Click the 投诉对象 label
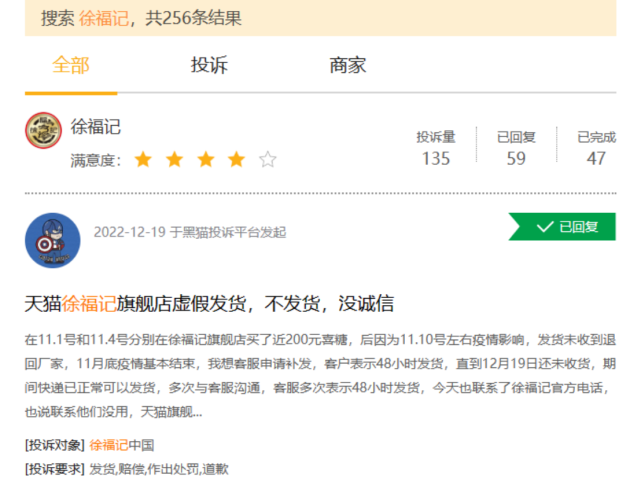641x489 pixels. (x=55, y=445)
